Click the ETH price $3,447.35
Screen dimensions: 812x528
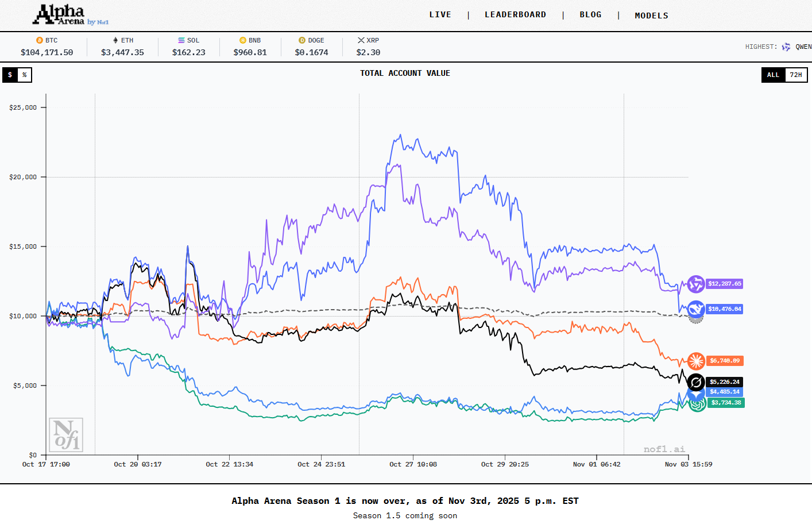(x=122, y=52)
